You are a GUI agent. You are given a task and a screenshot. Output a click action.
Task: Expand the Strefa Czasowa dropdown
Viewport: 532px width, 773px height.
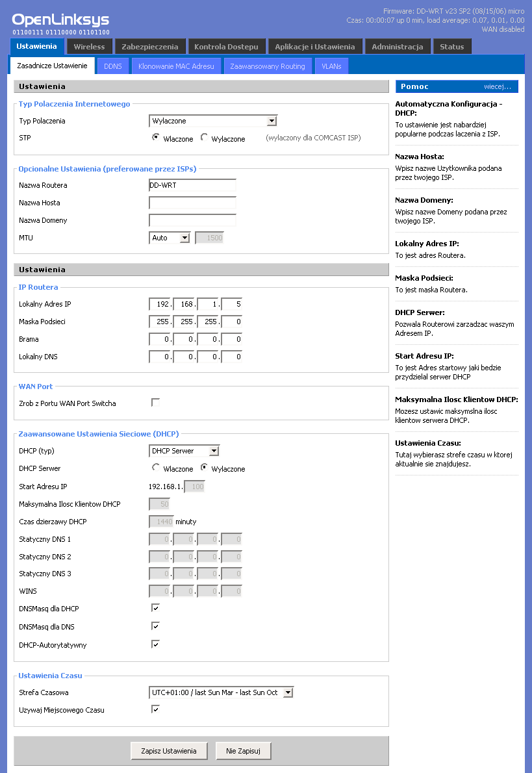(x=222, y=692)
